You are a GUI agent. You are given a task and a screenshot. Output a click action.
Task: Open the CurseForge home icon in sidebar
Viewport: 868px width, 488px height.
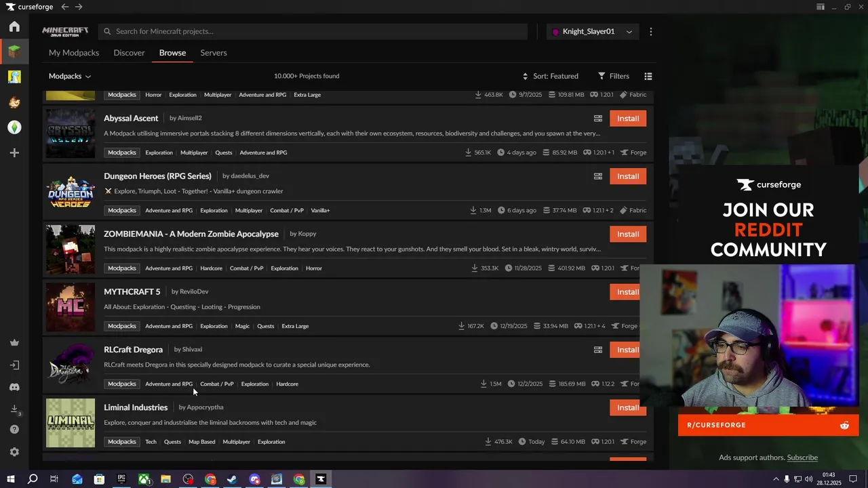14,26
